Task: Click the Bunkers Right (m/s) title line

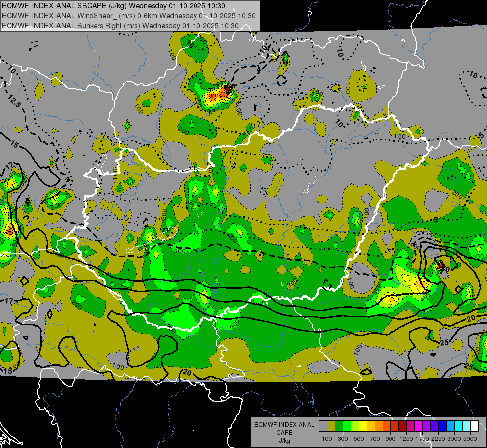Action: 120,26
